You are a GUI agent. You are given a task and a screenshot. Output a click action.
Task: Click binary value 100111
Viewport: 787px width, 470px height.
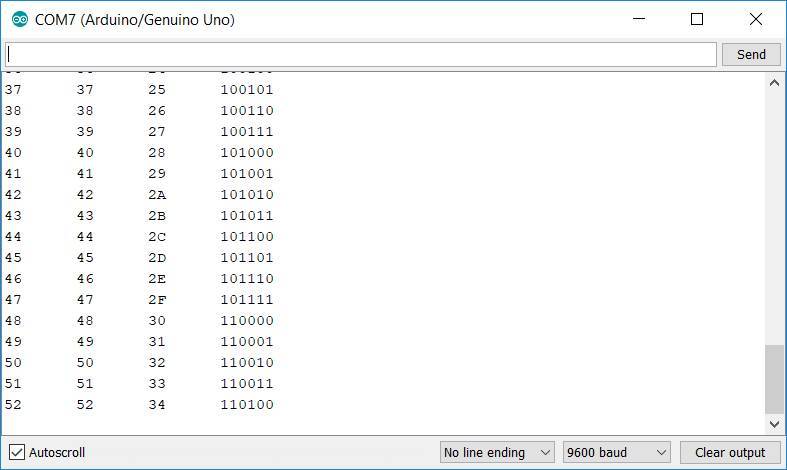247,132
